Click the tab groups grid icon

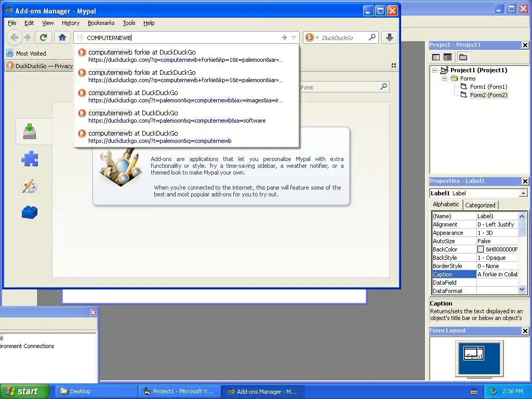(394, 65)
